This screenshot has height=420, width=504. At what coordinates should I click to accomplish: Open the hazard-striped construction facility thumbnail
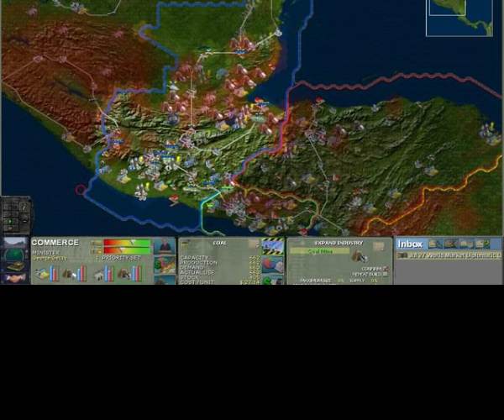click(x=272, y=247)
